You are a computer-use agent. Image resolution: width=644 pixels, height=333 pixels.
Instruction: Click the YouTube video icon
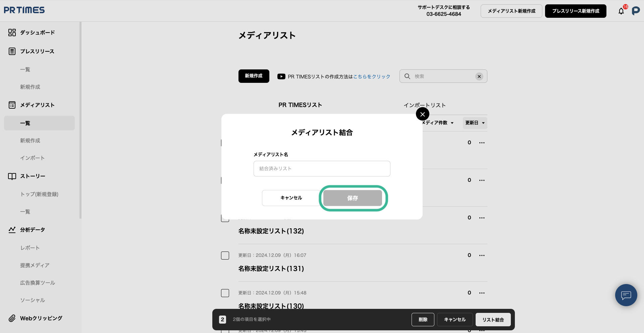281,76
